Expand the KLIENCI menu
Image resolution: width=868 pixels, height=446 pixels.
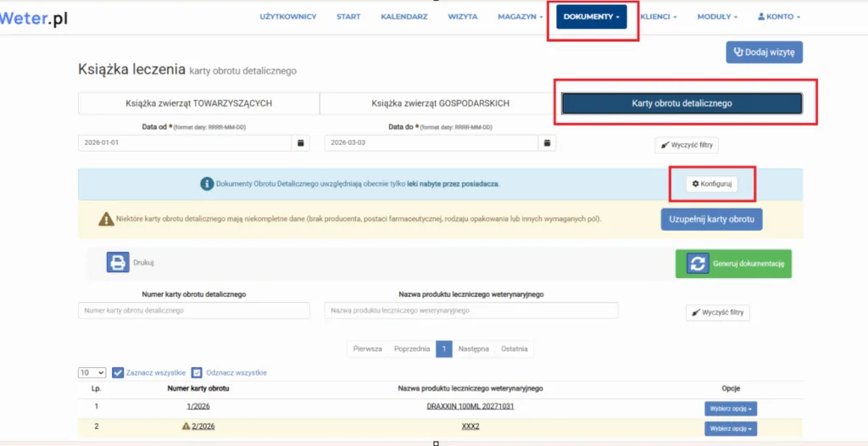pos(659,17)
